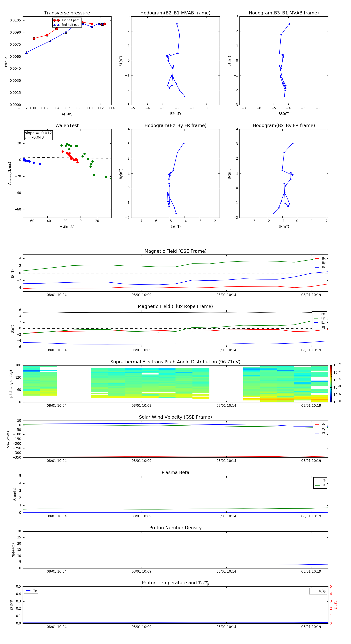Click the 'Solar Wind Velocity (GSE Frame)' title

(x=175, y=417)
